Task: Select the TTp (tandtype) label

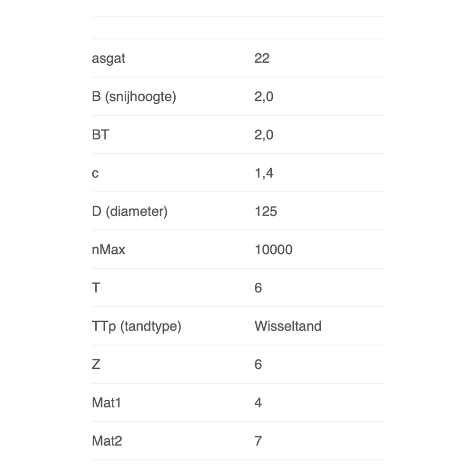Action: pyautogui.click(x=137, y=326)
